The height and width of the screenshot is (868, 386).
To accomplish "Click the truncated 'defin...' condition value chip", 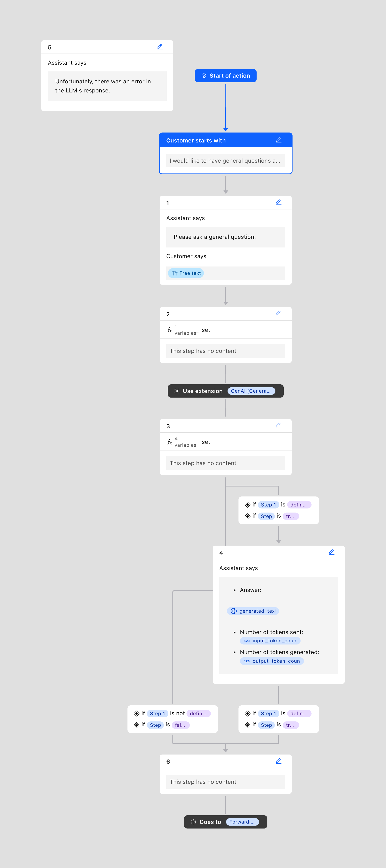I will pyautogui.click(x=299, y=504).
